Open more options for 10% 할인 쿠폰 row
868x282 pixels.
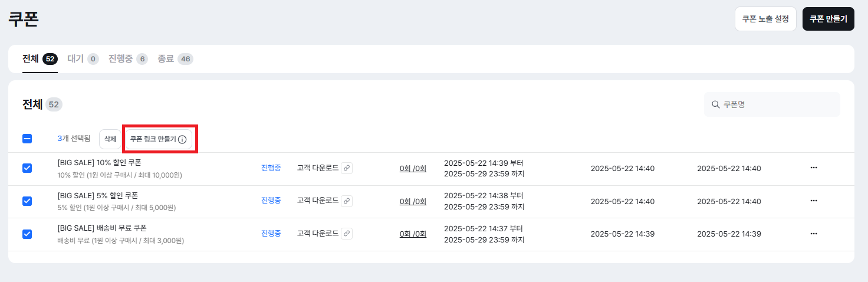[814, 168]
